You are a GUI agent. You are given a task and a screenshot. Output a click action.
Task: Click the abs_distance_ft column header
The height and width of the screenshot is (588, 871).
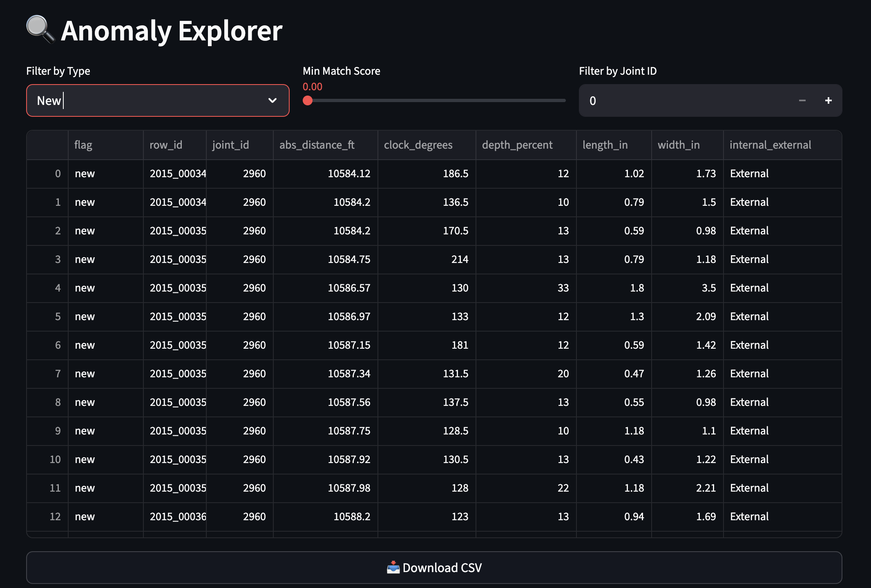317,145
